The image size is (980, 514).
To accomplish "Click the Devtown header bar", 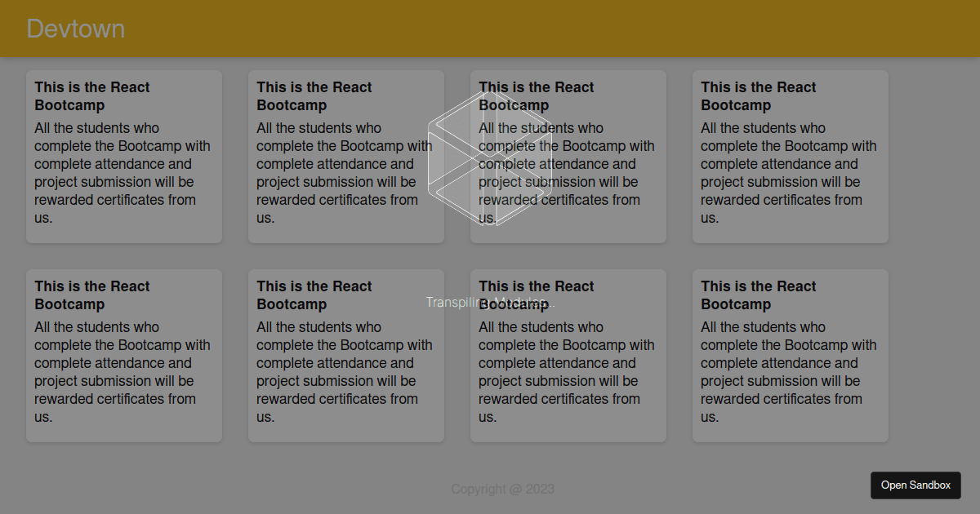I will (490, 29).
